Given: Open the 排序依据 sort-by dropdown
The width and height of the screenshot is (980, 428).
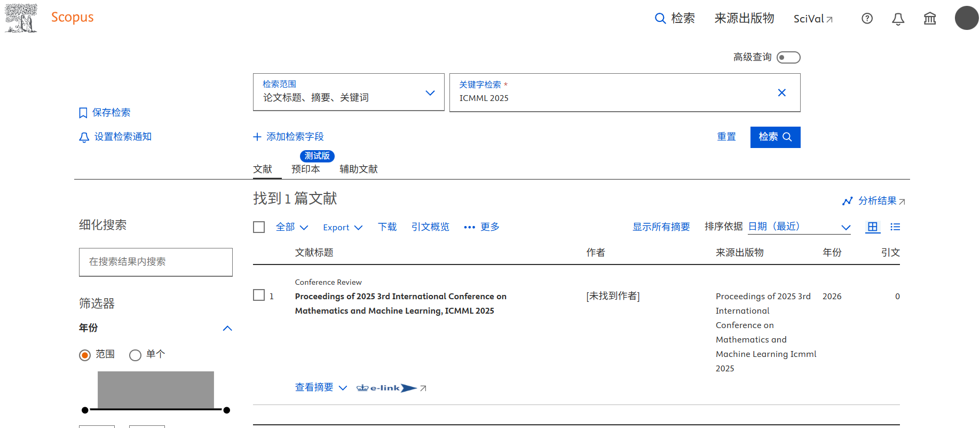Looking at the screenshot, I should click(x=799, y=227).
